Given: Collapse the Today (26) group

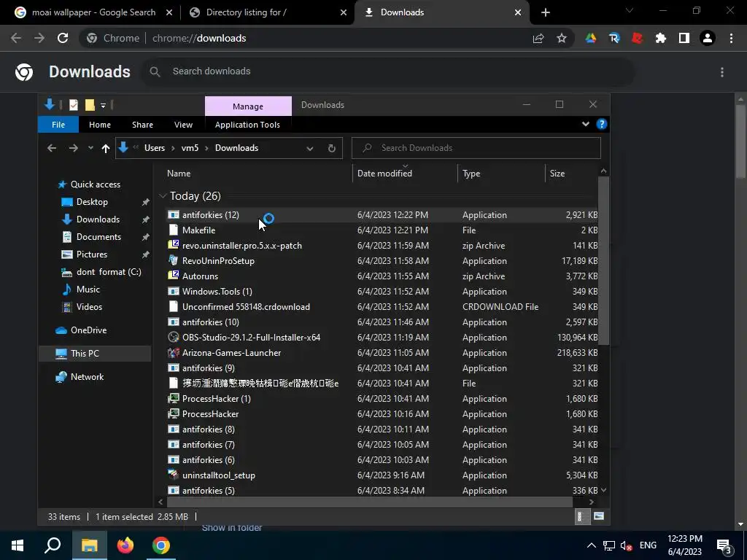Looking at the screenshot, I should (163, 195).
